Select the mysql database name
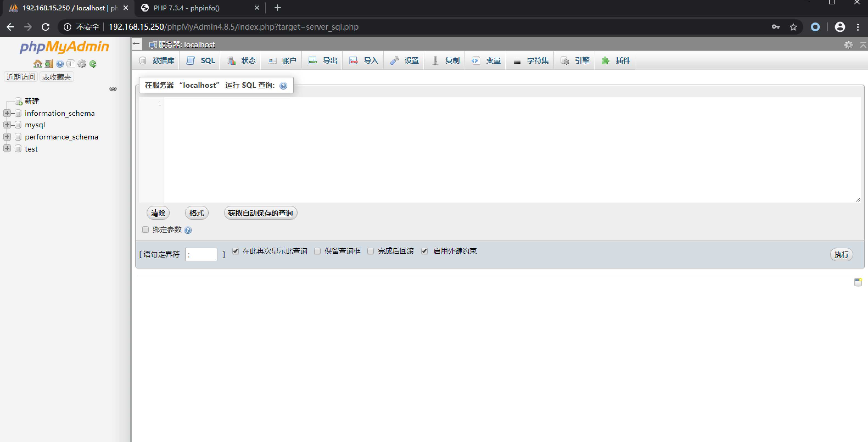 click(35, 125)
